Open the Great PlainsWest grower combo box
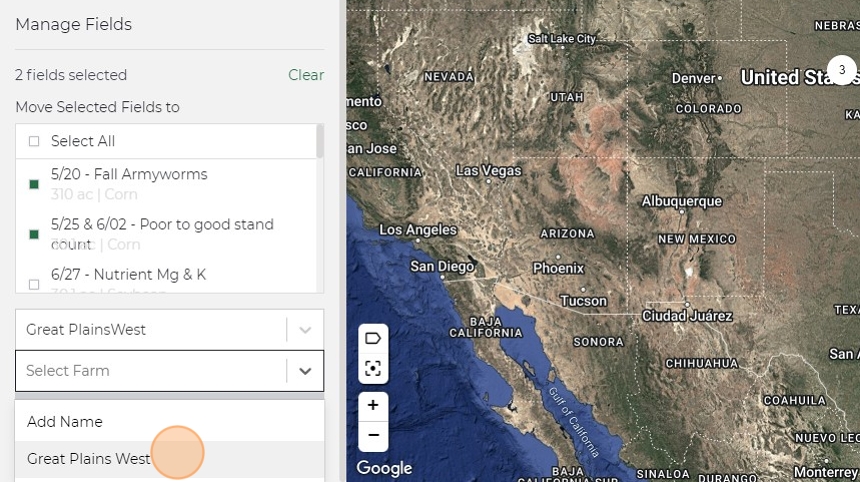The image size is (860, 482). pos(150,330)
